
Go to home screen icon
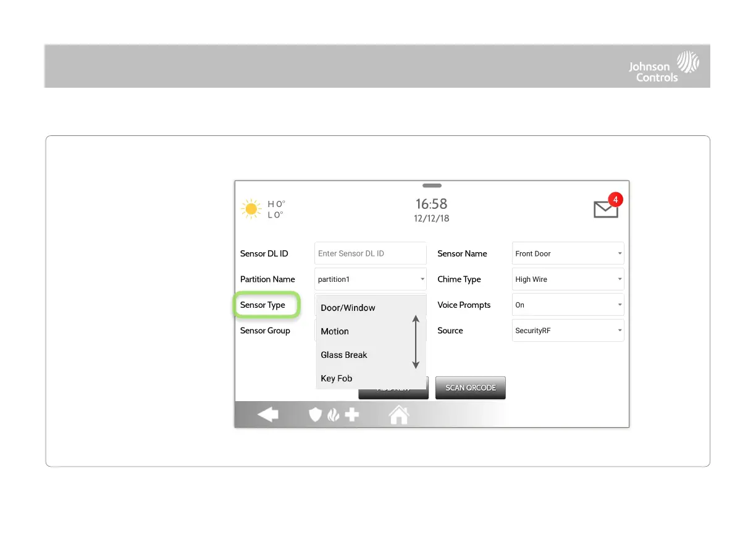[399, 415]
